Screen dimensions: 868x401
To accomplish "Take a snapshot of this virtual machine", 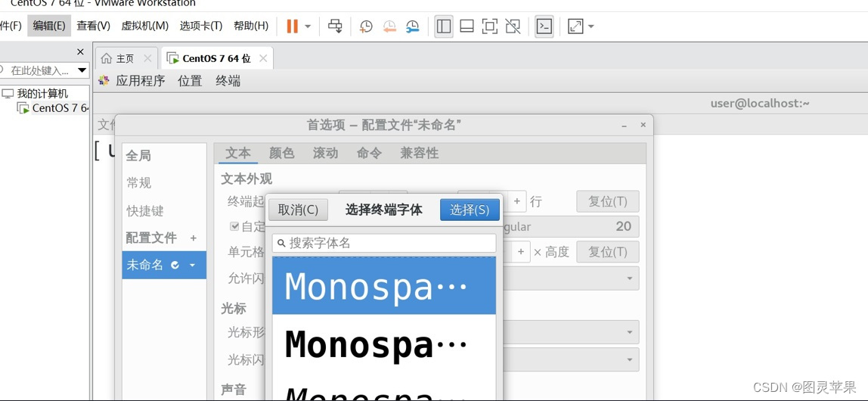I will [x=366, y=26].
